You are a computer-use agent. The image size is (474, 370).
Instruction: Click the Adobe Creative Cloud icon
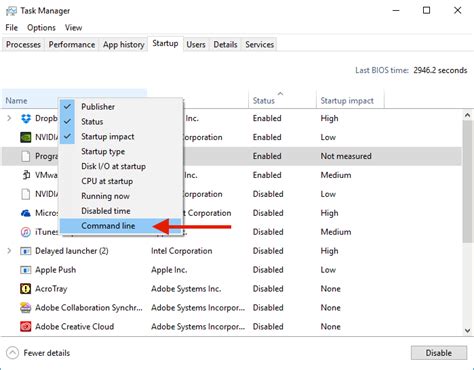[26, 327]
